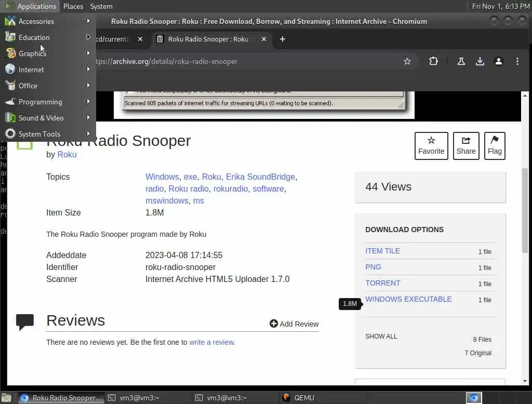
Task: Expand arrow next to Graphics
Action: (x=88, y=53)
